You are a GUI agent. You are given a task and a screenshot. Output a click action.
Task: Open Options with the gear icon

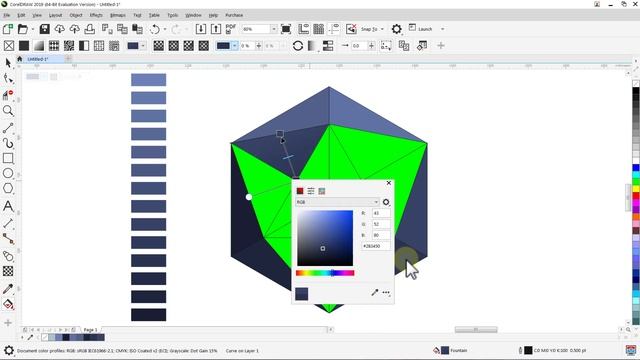click(396, 29)
